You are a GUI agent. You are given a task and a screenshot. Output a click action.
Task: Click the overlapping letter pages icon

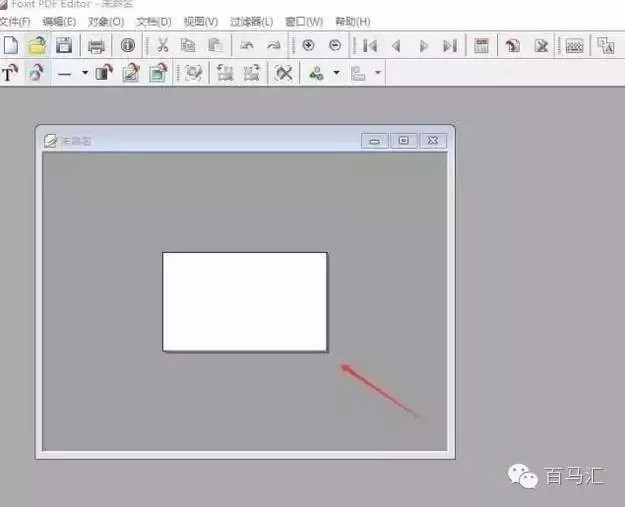(x=605, y=45)
